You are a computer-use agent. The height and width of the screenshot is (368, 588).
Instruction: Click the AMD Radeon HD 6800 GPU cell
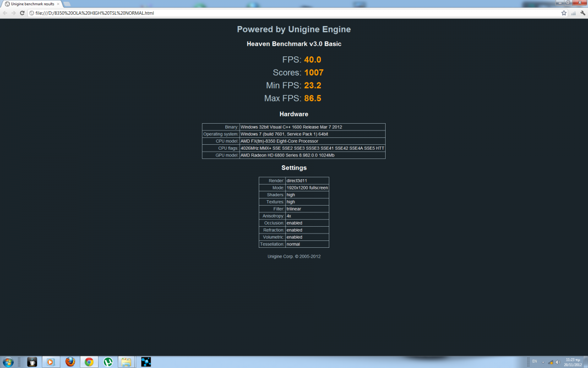[312, 155]
